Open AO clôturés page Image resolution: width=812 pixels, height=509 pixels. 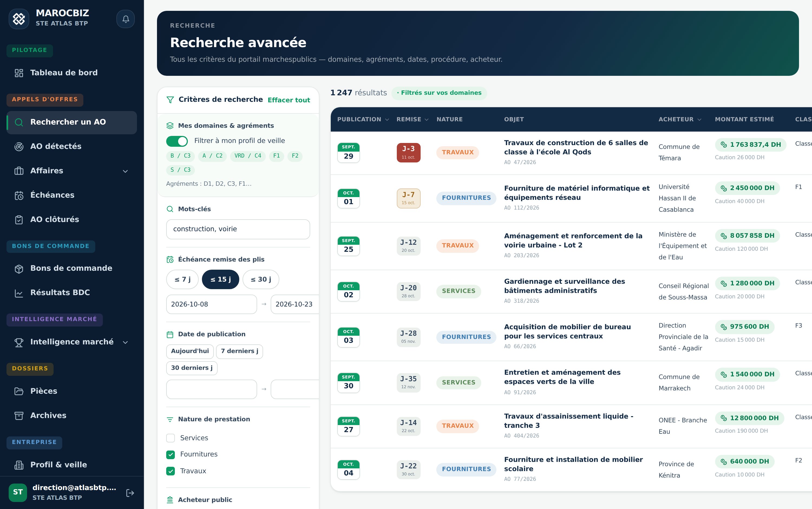(x=72, y=220)
